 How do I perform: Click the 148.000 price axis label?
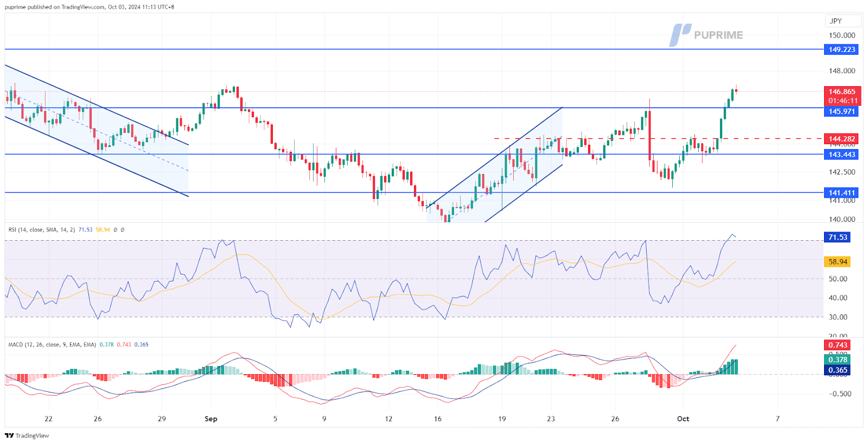click(842, 70)
